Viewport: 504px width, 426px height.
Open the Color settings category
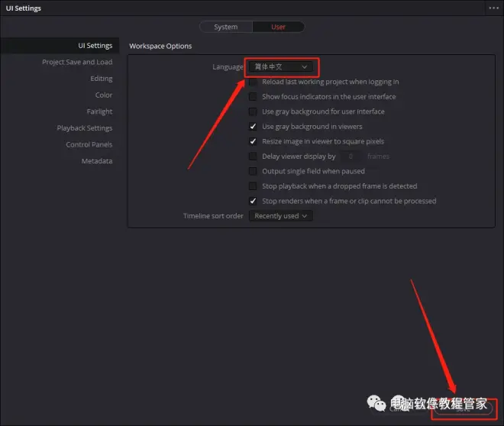(x=104, y=95)
